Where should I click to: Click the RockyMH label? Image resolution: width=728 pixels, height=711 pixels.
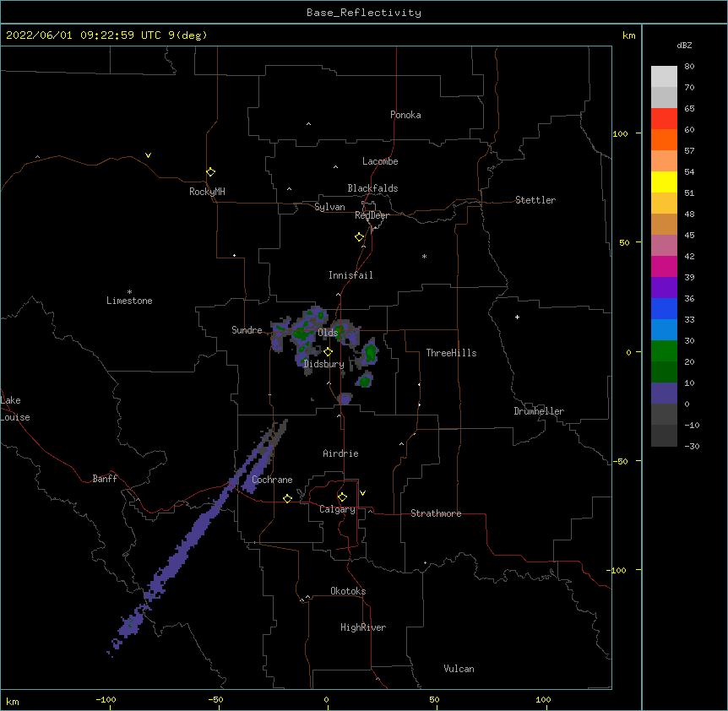click(x=207, y=192)
